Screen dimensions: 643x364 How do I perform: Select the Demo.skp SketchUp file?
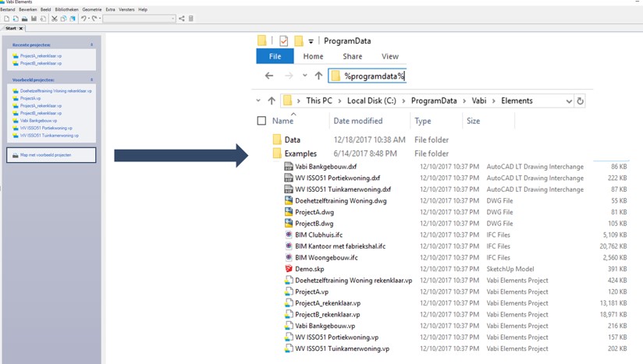tap(311, 269)
